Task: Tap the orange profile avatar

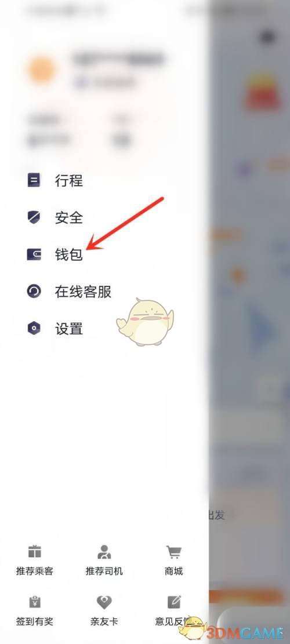Action: (42, 70)
